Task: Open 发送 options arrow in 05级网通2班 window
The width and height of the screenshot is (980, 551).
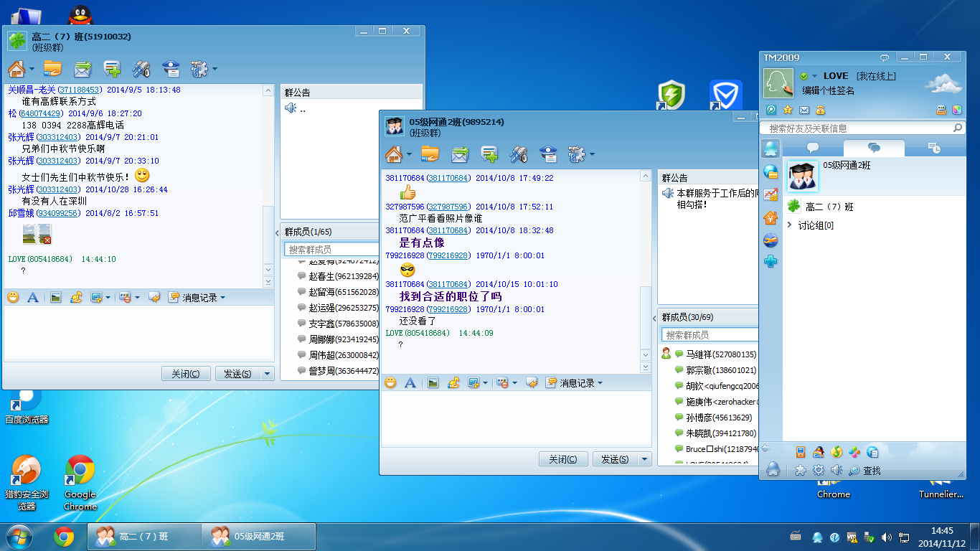Action: point(645,459)
